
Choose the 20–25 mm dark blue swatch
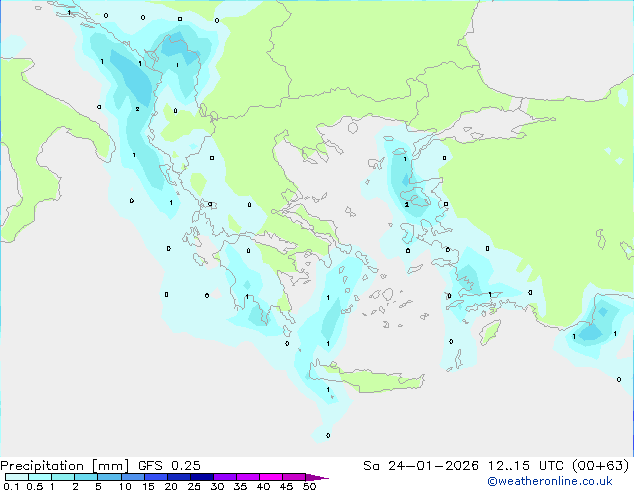(x=178, y=477)
